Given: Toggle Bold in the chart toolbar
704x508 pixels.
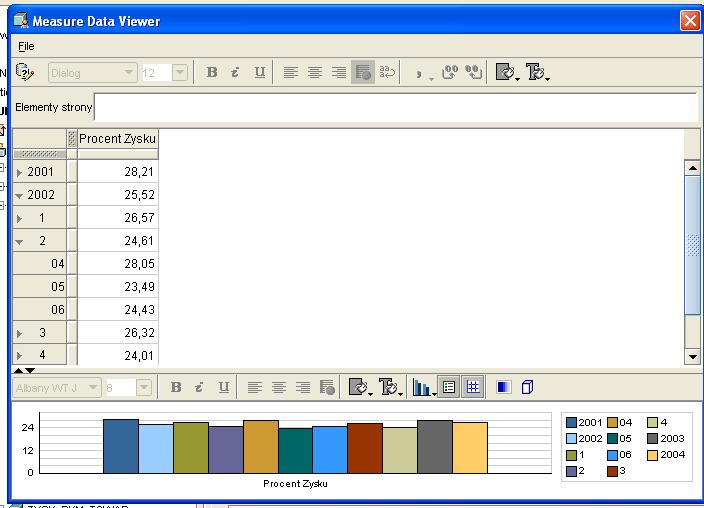Looking at the screenshot, I should 176,387.
